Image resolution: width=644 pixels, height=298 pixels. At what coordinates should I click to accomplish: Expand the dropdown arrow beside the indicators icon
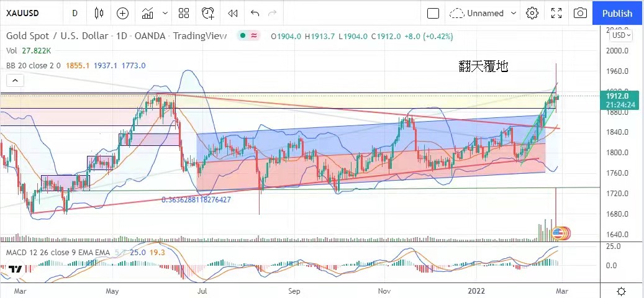pos(165,13)
